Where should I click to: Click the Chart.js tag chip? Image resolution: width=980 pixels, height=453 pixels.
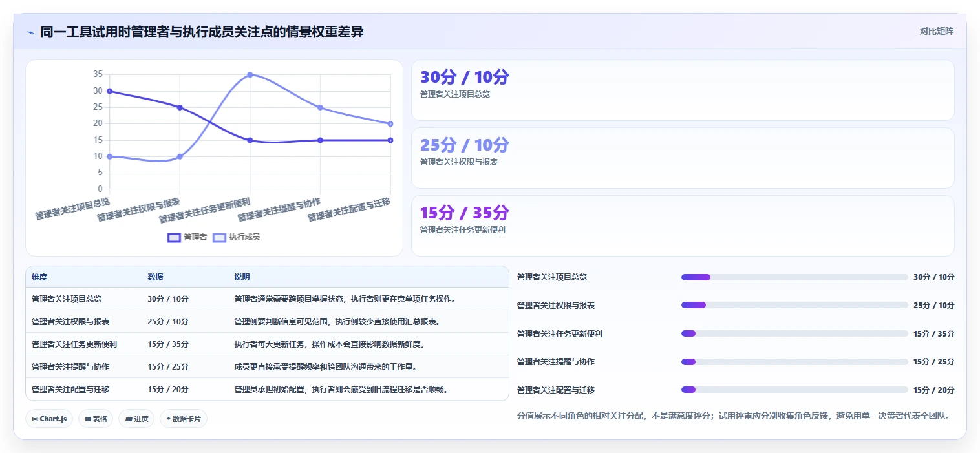pyautogui.click(x=49, y=419)
